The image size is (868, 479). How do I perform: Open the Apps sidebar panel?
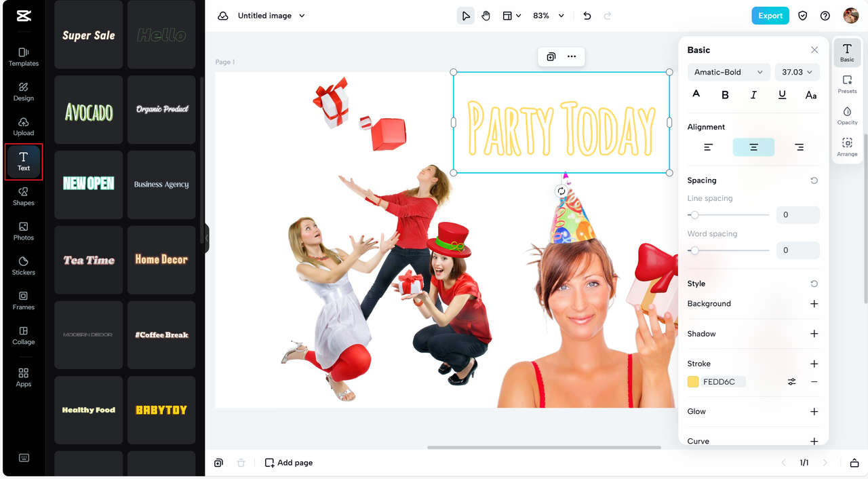(24, 377)
